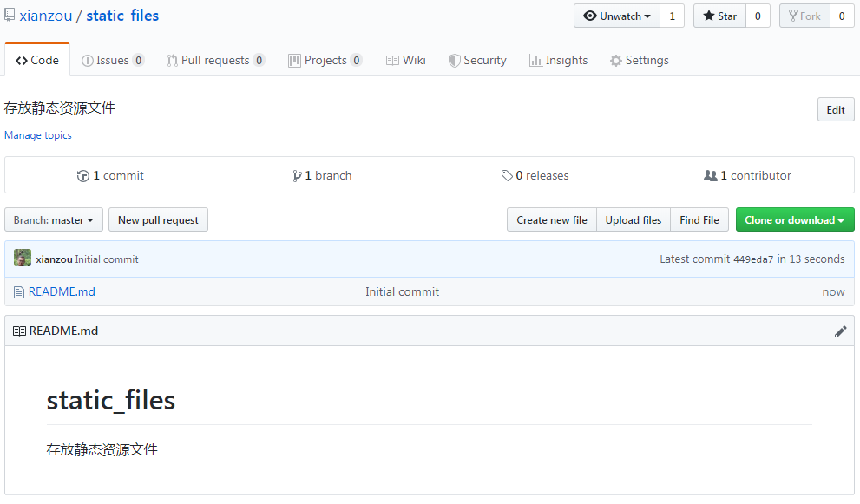Click xianzou author name in commit bar
The image size is (860, 504).
pyautogui.click(x=55, y=259)
